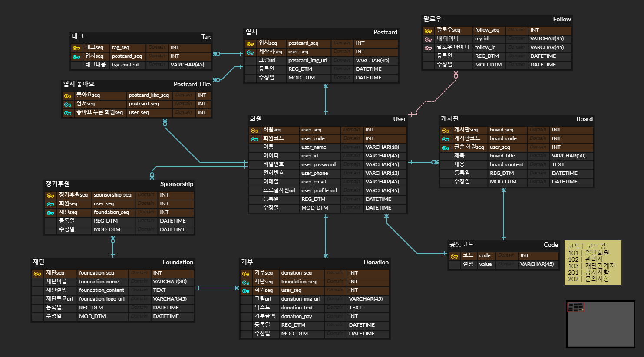This screenshot has width=644, height=357.
Task: Select the Postcard table title
Action: (385, 32)
